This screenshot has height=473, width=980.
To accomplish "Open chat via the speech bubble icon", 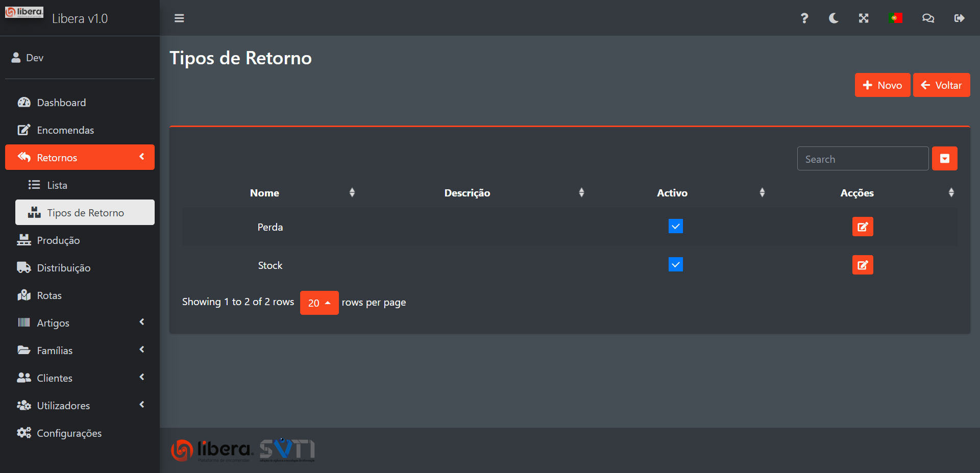I will click(x=928, y=18).
